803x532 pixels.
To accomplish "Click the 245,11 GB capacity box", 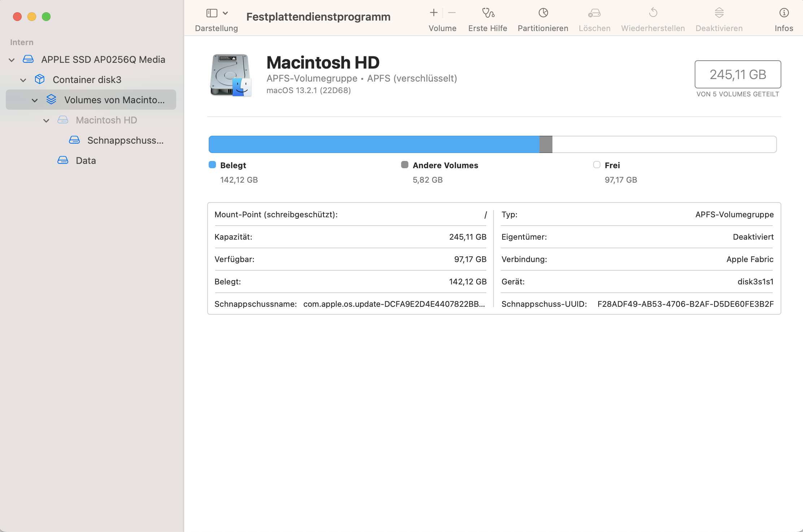I will coord(738,74).
